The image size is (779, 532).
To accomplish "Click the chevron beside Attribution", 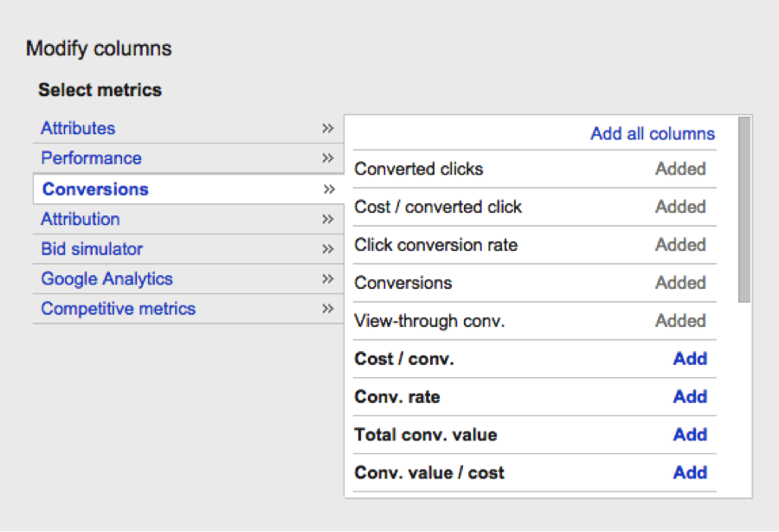I will click(x=328, y=220).
